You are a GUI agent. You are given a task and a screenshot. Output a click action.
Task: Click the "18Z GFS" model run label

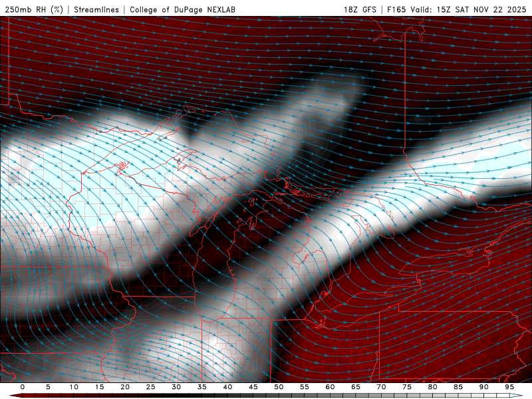point(360,9)
